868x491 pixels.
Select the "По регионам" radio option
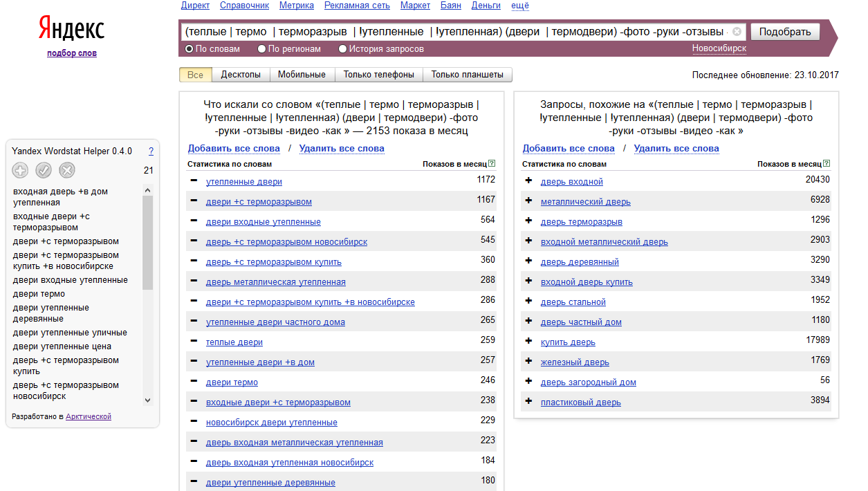[261, 49]
